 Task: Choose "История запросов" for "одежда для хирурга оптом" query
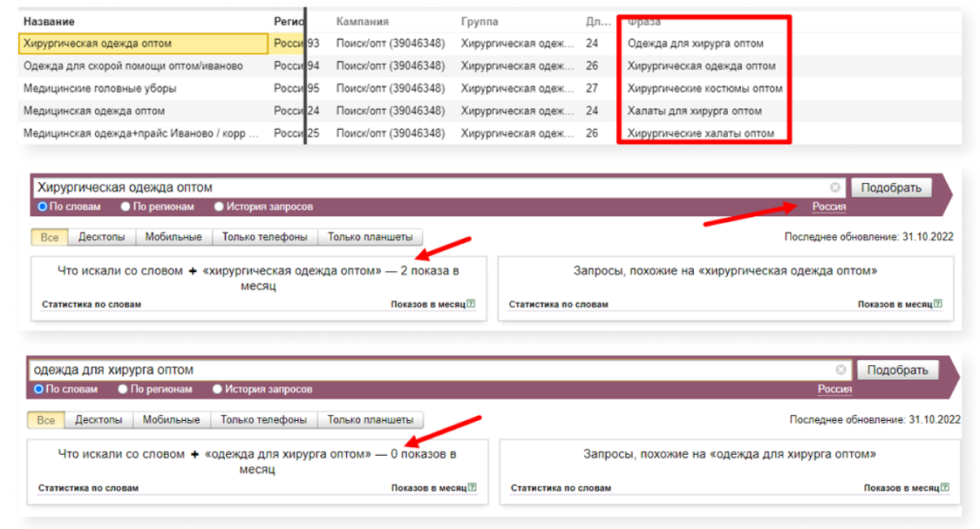[217, 389]
